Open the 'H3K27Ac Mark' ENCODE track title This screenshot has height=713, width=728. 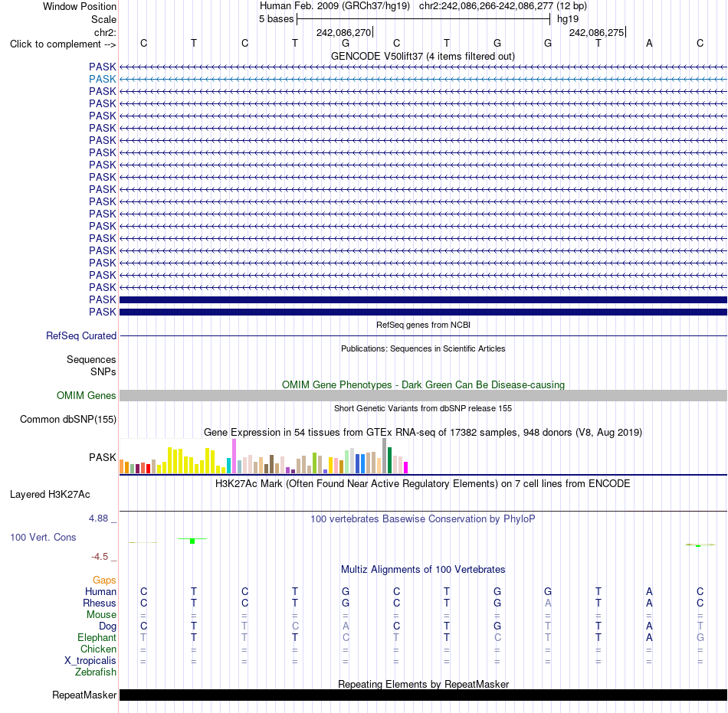(423, 484)
